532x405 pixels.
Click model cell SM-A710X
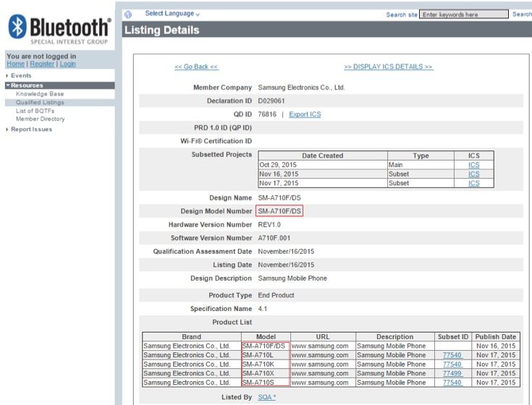tap(258, 373)
